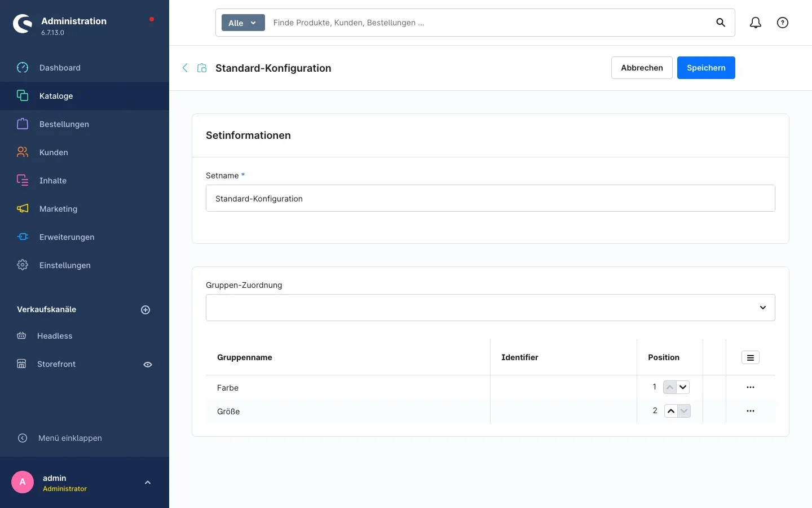Click the red notification dot indicator
Screen dimensions: 812x508
(x=152, y=19)
